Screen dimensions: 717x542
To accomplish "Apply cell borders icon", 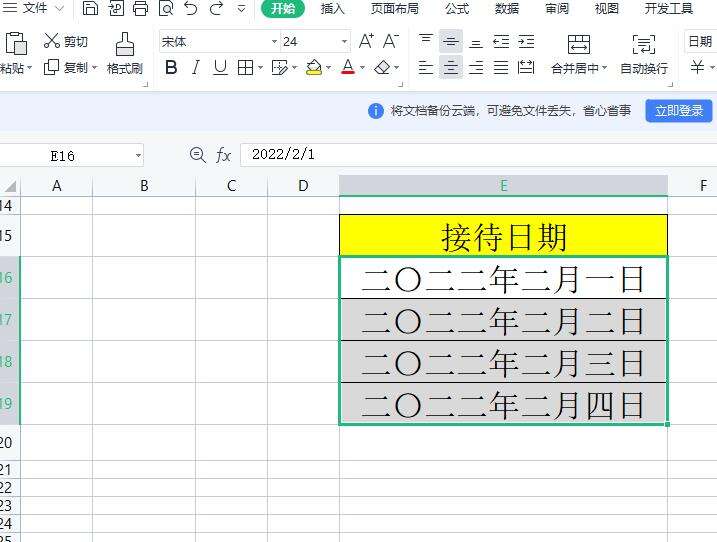I will tap(246, 68).
